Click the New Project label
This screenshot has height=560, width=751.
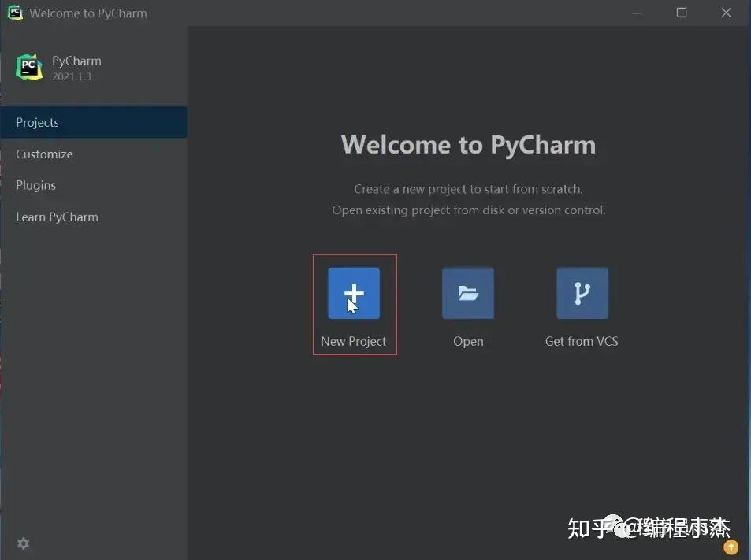pyautogui.click(x=354, y=340)
